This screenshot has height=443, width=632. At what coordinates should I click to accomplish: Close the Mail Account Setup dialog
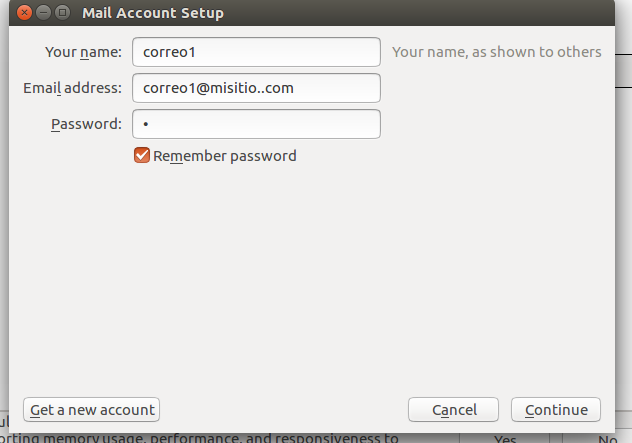pos(24,13)
